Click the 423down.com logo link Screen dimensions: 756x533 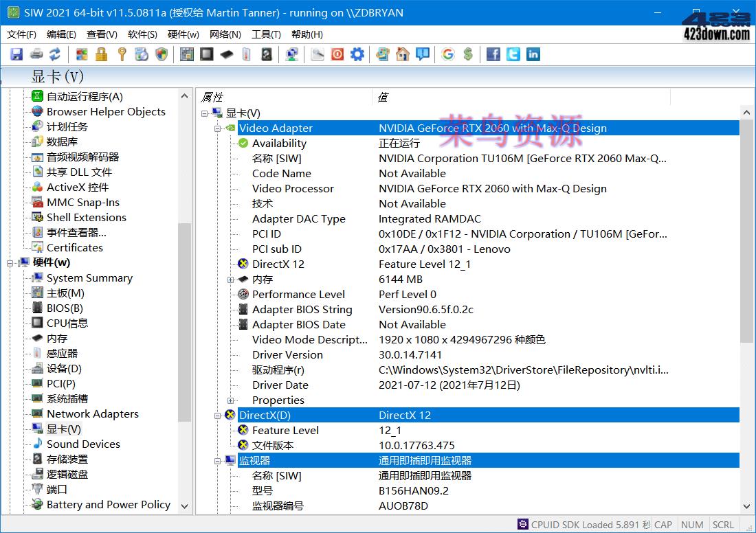coord(715,21)
